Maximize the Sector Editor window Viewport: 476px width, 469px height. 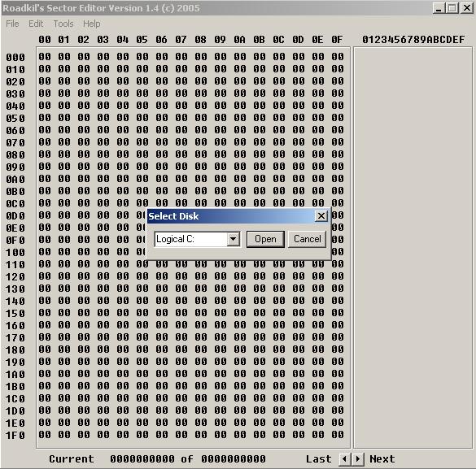click(x=452, y=8)
